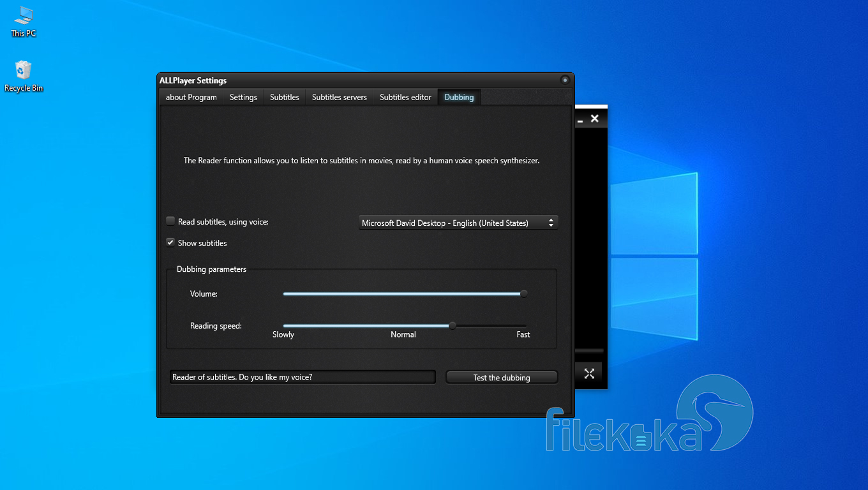868x490 pixels.
Task: Minimize the player window behind Settings
Action: coord(580,119)
